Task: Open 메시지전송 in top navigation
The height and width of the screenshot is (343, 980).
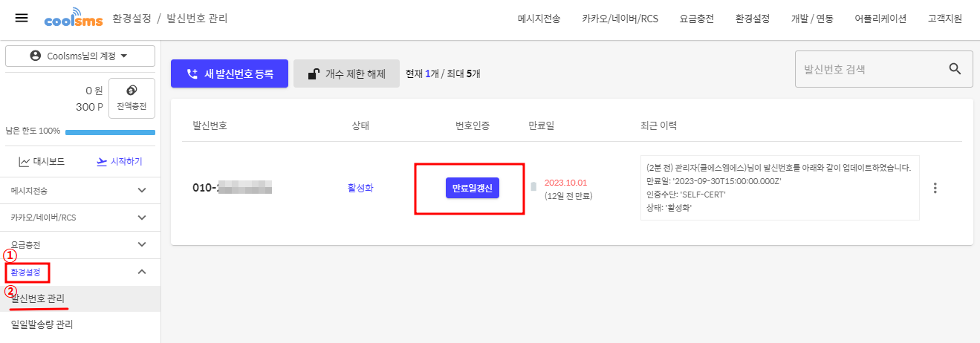Action: 539,19
